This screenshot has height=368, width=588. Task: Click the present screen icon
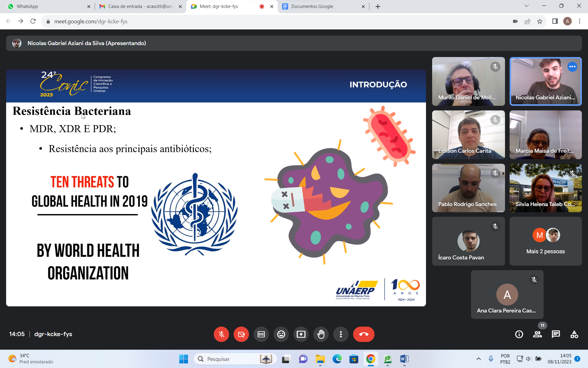(301, 334)
